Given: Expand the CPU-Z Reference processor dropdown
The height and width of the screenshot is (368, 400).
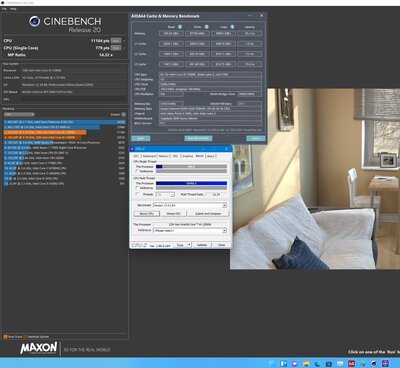Looking at the screenshot, I should click(190, 231).
